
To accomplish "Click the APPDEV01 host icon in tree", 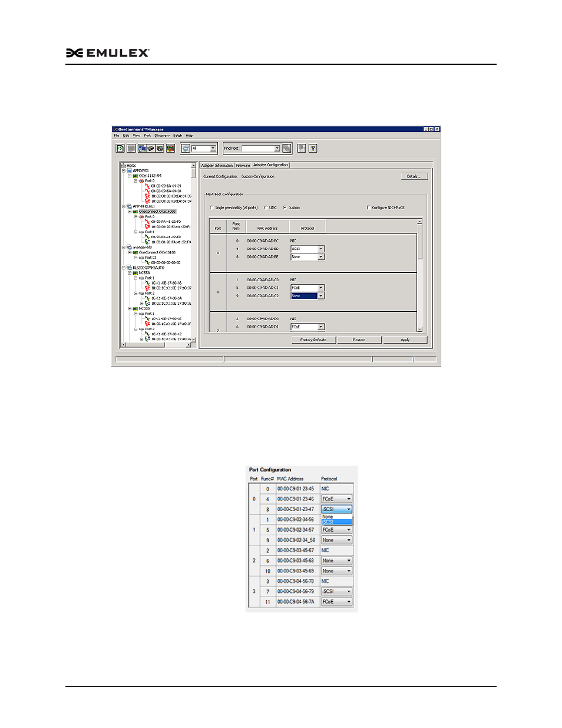I will (130, 170).
